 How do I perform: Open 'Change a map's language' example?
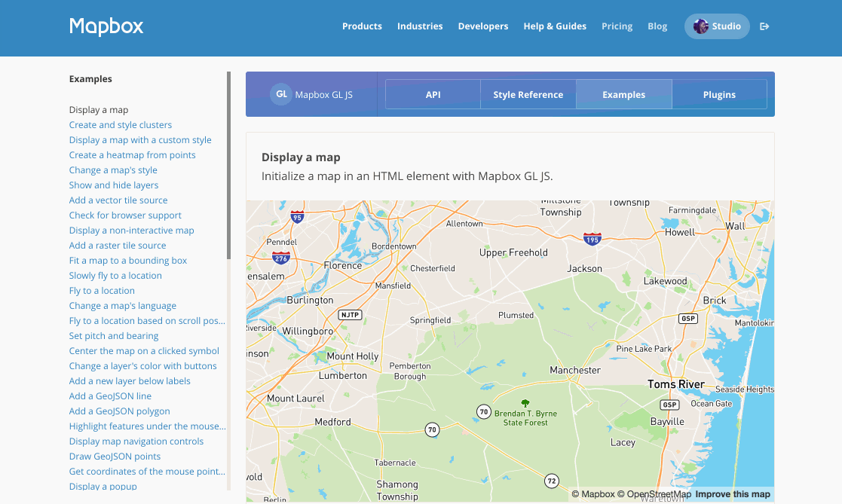pos(122,305)
